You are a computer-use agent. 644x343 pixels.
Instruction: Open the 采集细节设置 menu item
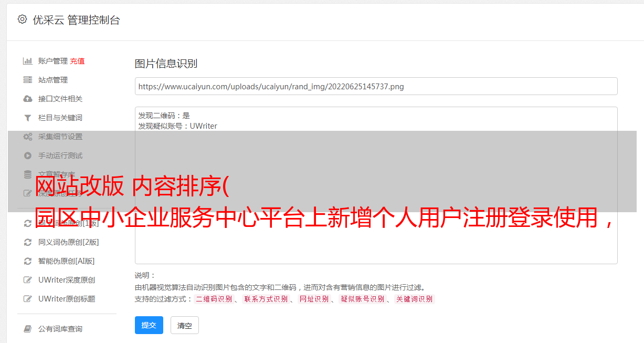[x=60, y=137]
